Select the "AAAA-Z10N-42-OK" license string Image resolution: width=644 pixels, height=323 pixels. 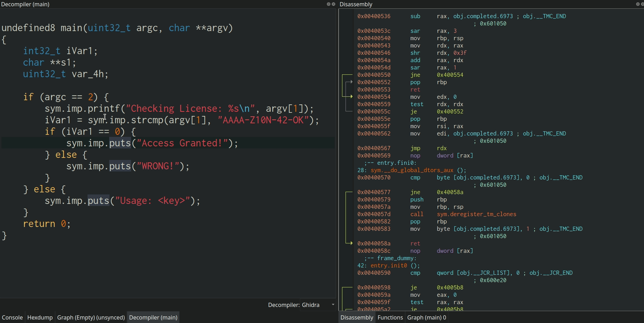(x=263, y=120)
